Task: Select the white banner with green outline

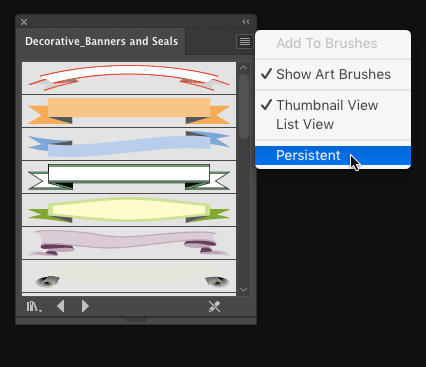Action: point(129,177)
